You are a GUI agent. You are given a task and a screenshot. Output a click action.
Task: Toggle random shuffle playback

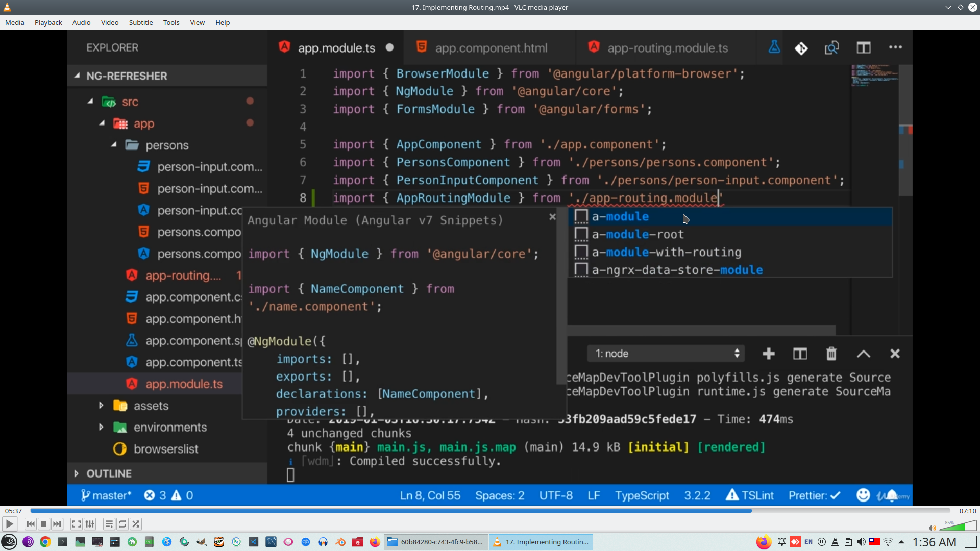tap(136, 524)
